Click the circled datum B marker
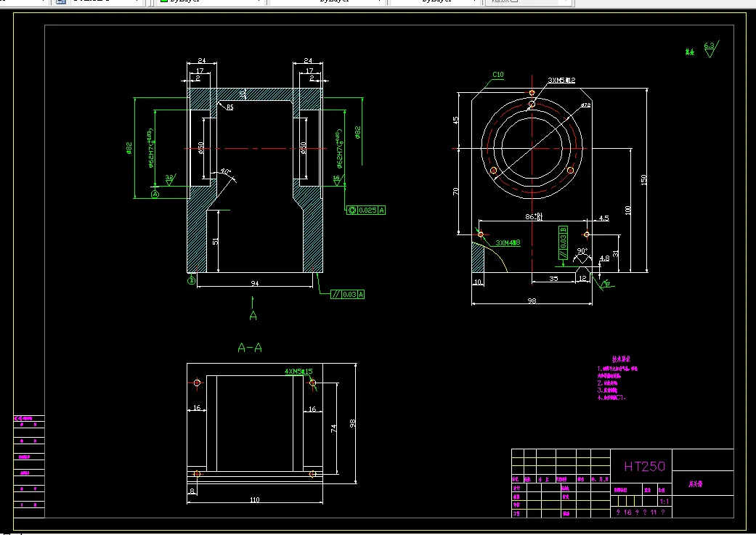756x535 pixels. (192, 280)
